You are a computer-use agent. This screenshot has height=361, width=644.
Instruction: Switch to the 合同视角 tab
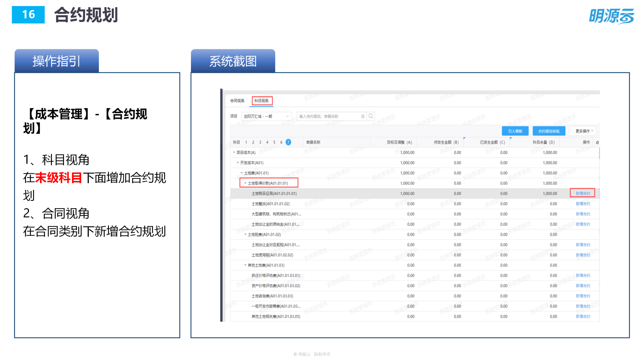click(237, 100)
